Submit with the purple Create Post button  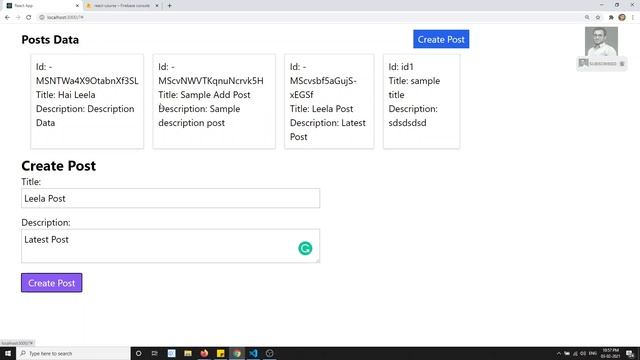coord(51,283)
